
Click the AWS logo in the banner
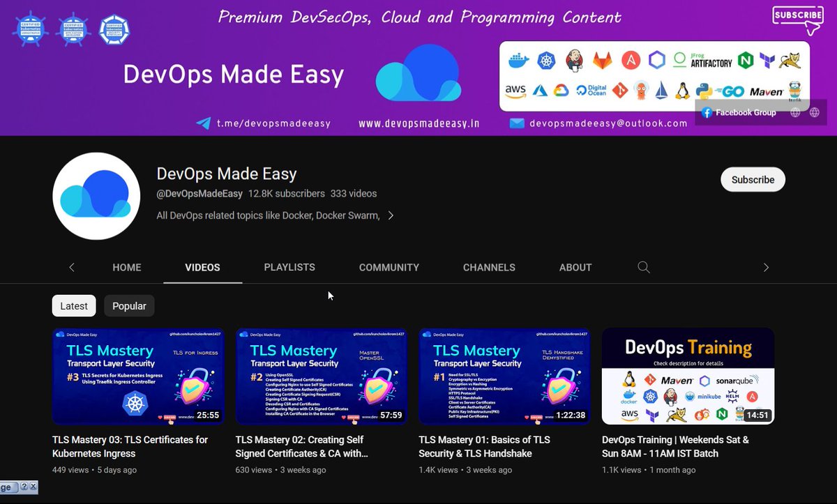515,91
